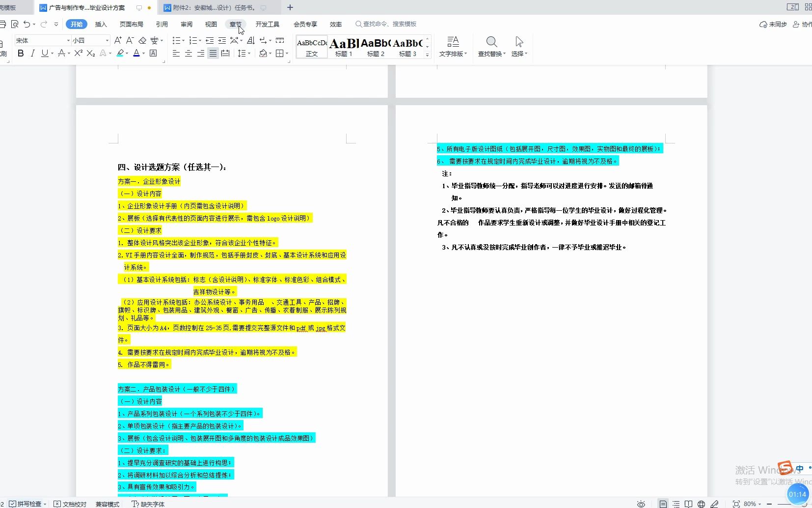
Task: Open the 插入 ribbon tab
Action: click(x=101, y=24)
